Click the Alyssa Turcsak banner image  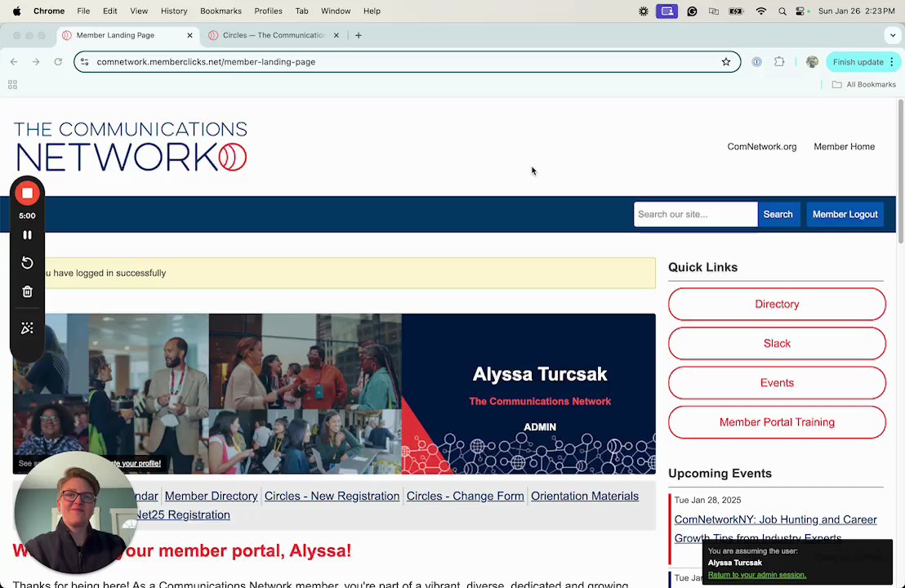click(x=334, y=394)
